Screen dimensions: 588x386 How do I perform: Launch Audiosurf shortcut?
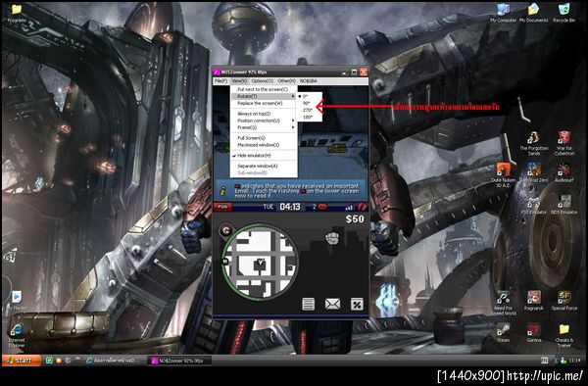tap(564, 173)
